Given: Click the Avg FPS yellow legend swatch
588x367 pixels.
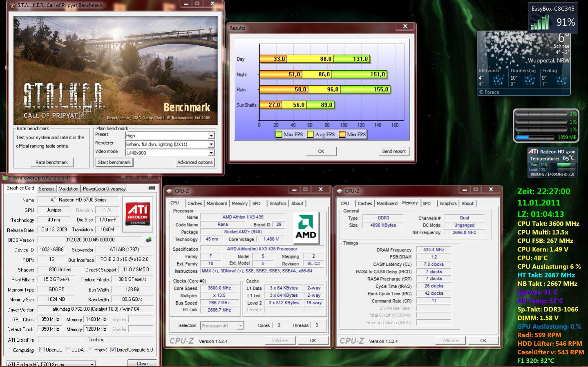Looking at the screenshot, I should [x=311, y=134].
